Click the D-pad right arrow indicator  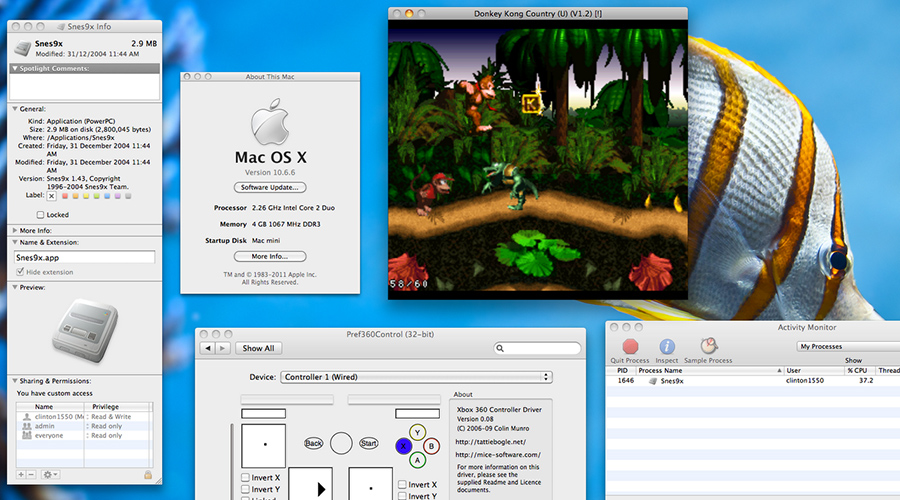(x=321, y=489)
